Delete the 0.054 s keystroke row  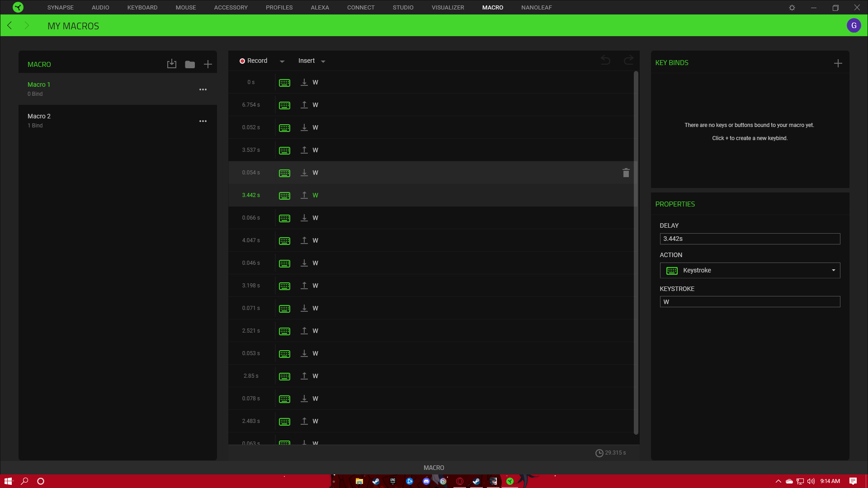pyautogui.click(x=626, y=173)
